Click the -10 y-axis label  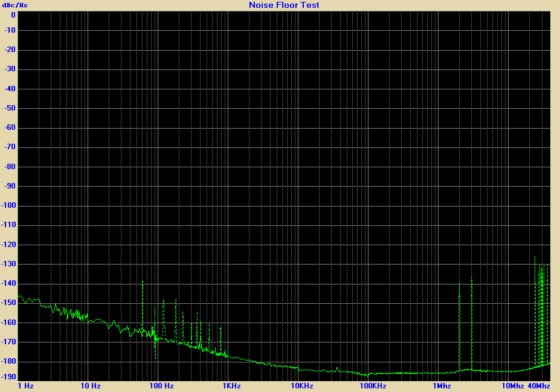(x=10, y=30)
